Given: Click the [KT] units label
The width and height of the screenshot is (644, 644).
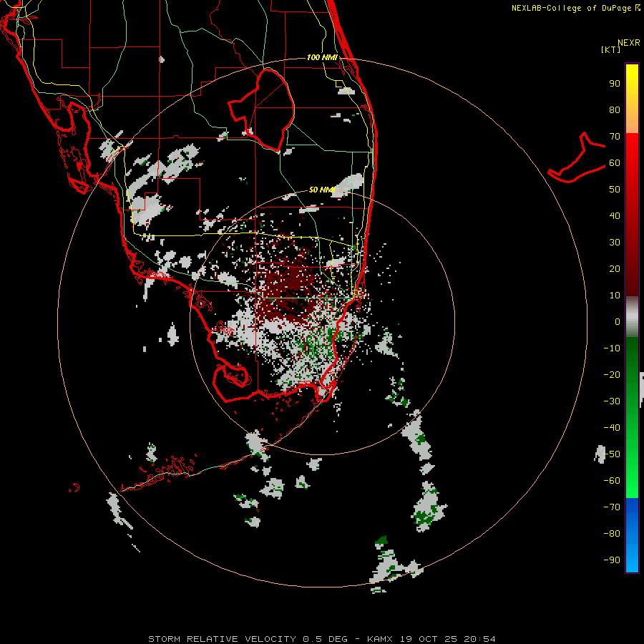Looking at the screenshot, I should coord(610,49).
